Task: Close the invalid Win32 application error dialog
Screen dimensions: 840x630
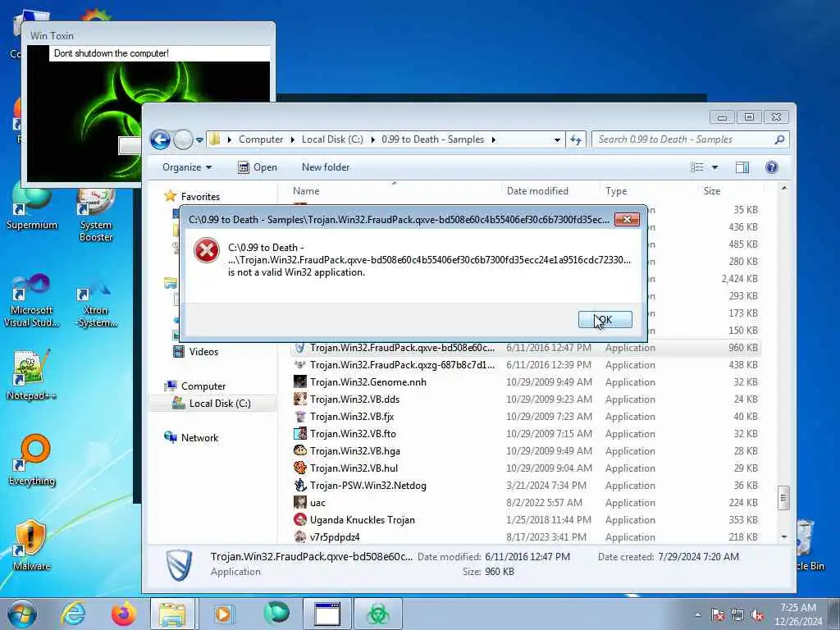Action: (627, 219)
